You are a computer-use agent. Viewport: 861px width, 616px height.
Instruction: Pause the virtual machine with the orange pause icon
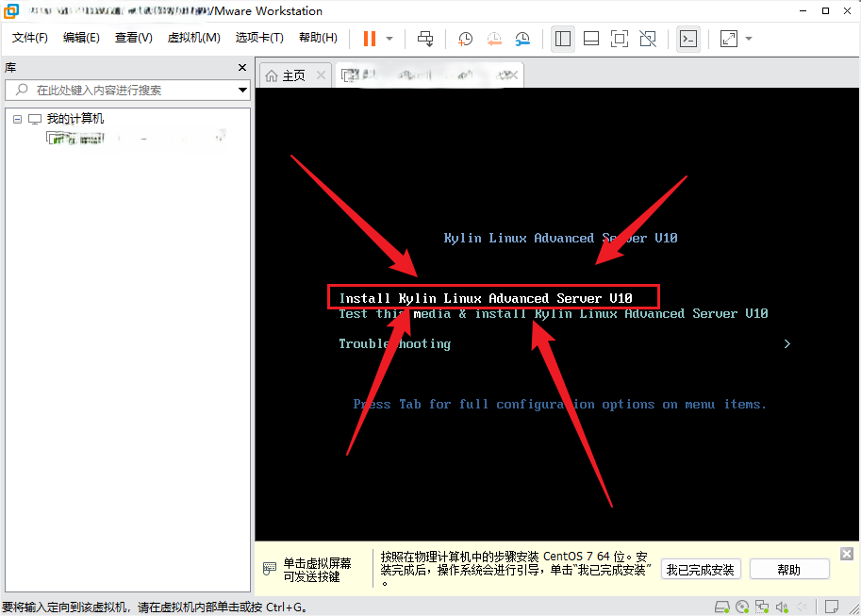370,39
